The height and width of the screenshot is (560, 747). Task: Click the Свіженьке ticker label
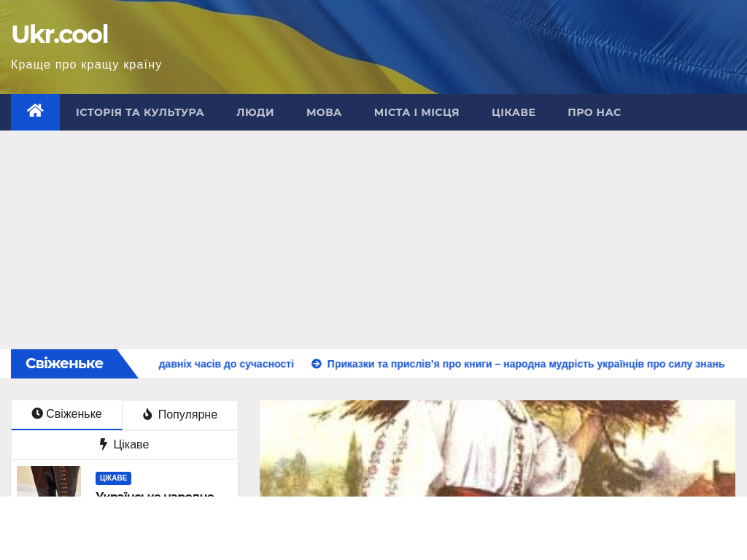coord(64,363)
